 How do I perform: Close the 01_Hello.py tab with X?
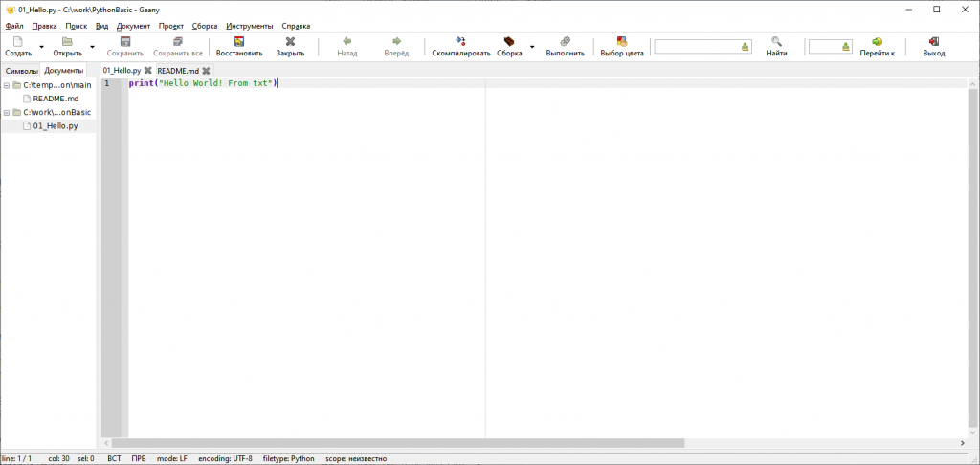148,71
